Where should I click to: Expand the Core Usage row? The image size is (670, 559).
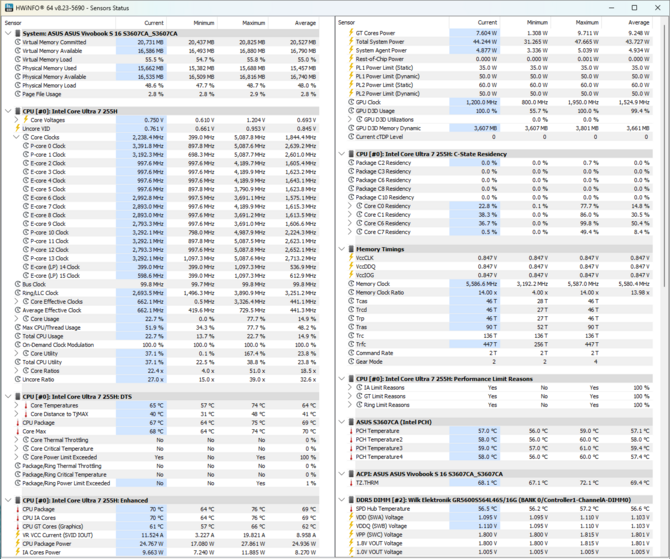[17, 319]
